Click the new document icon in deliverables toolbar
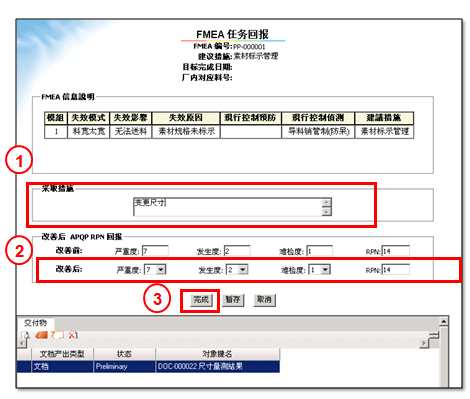Image resolution: width=470 pixels, height=399 pixels. 26,335
